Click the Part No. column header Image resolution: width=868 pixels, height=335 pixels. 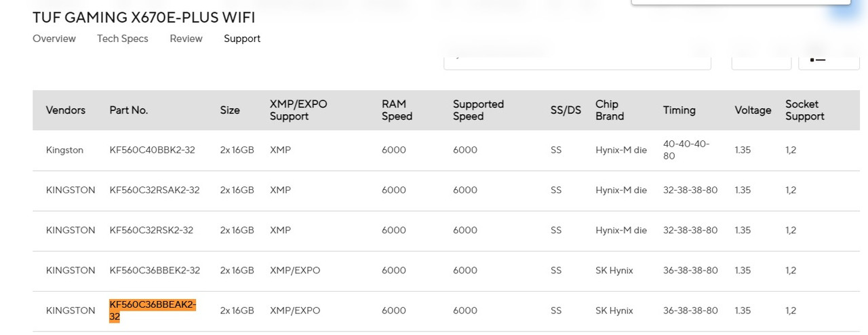coord(129,110)
